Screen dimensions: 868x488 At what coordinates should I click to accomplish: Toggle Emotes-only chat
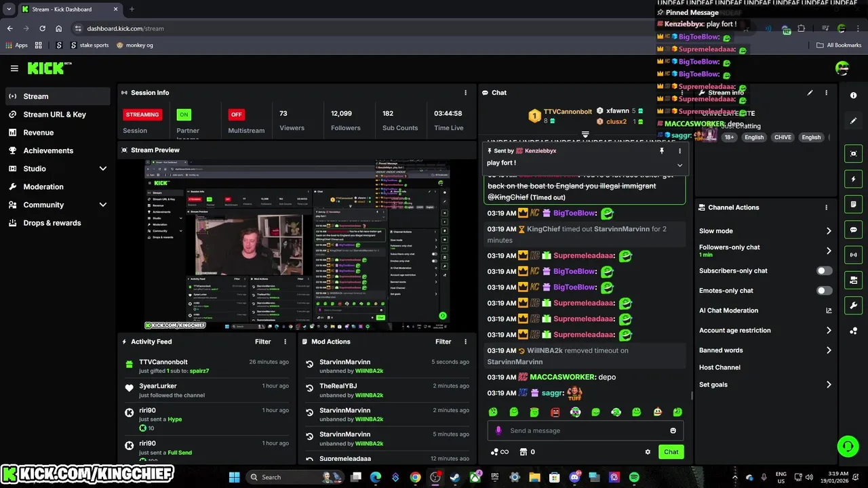click(x=824, y=291)
